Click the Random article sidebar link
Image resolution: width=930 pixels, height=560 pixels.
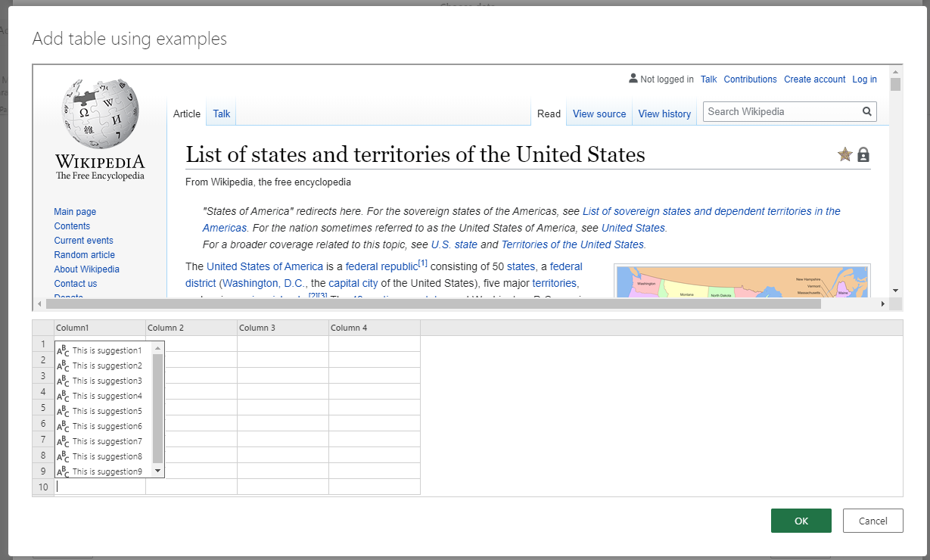tap(84, 254)
